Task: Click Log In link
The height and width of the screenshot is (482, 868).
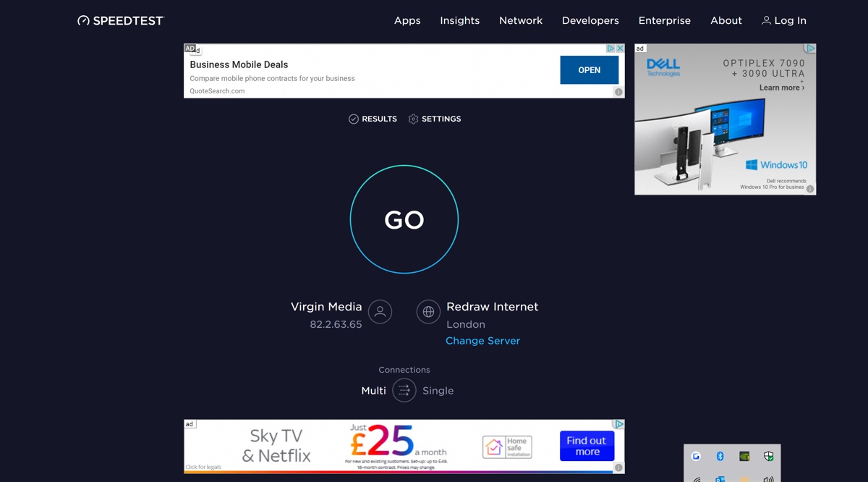Action: [790, 20]
